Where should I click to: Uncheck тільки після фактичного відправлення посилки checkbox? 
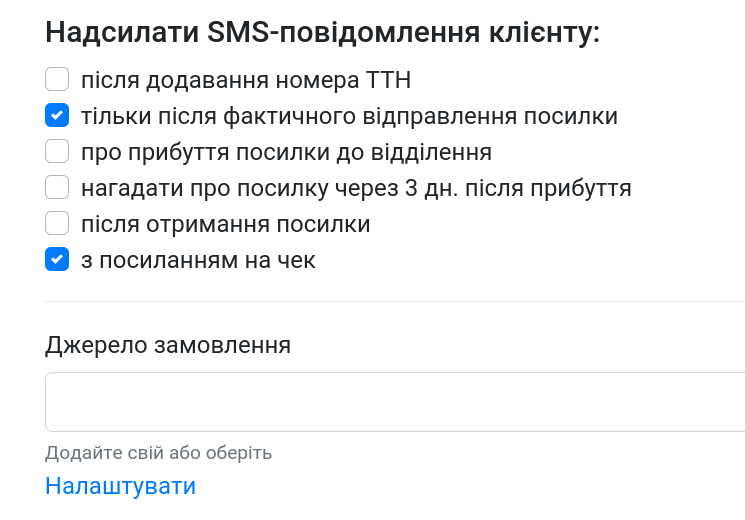(57, 116)
